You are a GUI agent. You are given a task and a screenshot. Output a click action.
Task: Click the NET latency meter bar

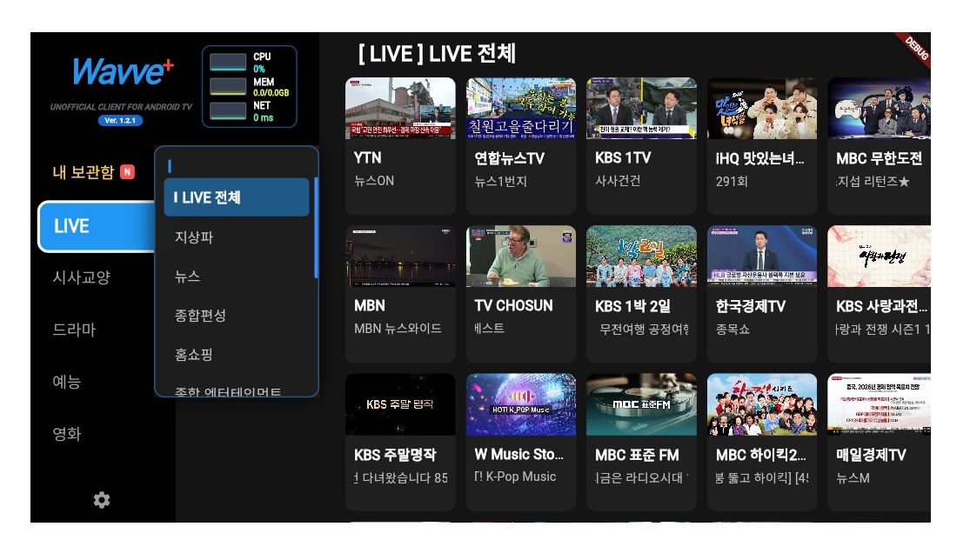[x=228, y=110]
